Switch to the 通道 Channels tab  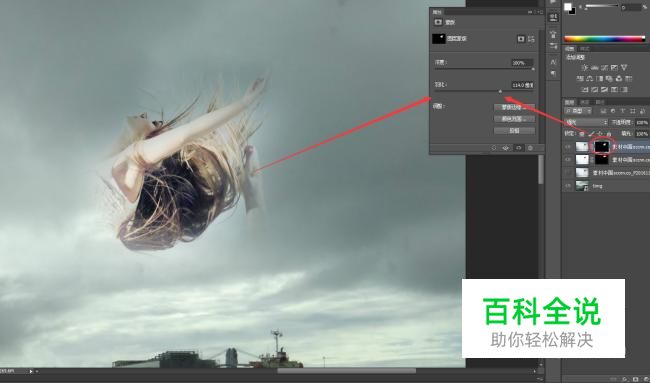tap(585, 102)
